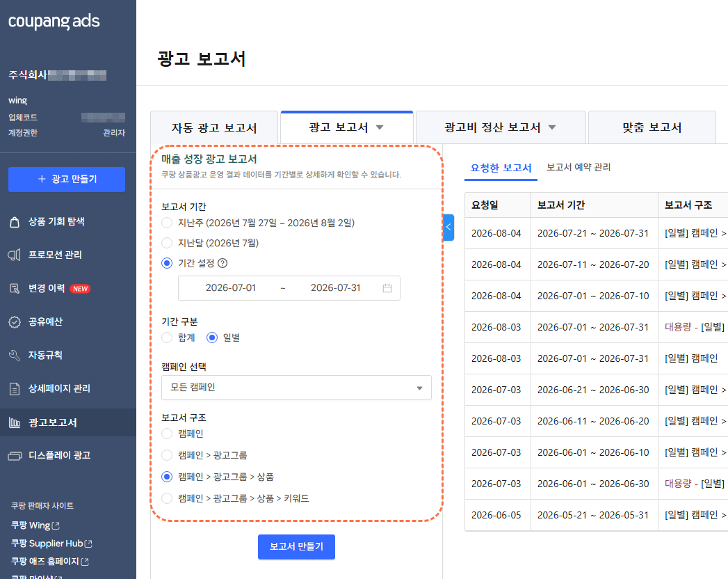728x579 pixels.
Task: Click the megaphone icon for 프로모션 관리
Action: point(15,255)
